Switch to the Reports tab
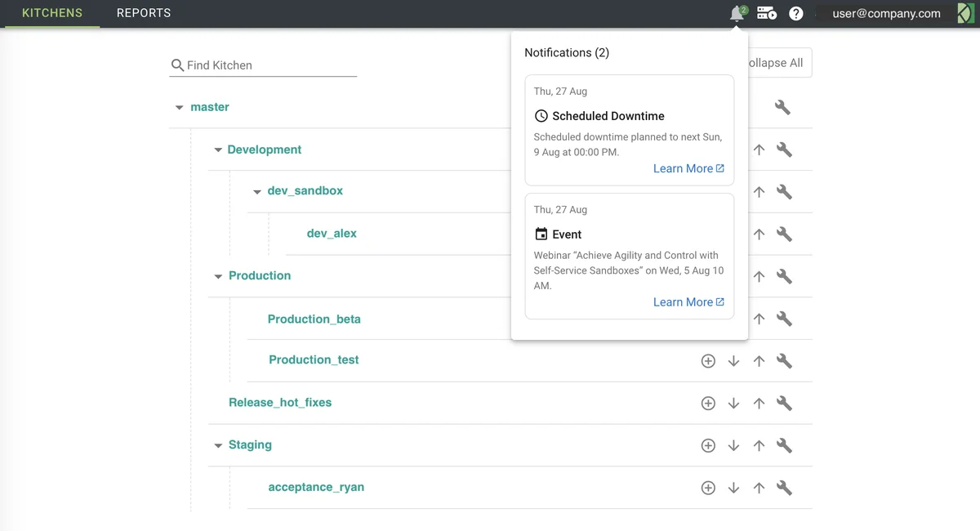 pos(144,13)
